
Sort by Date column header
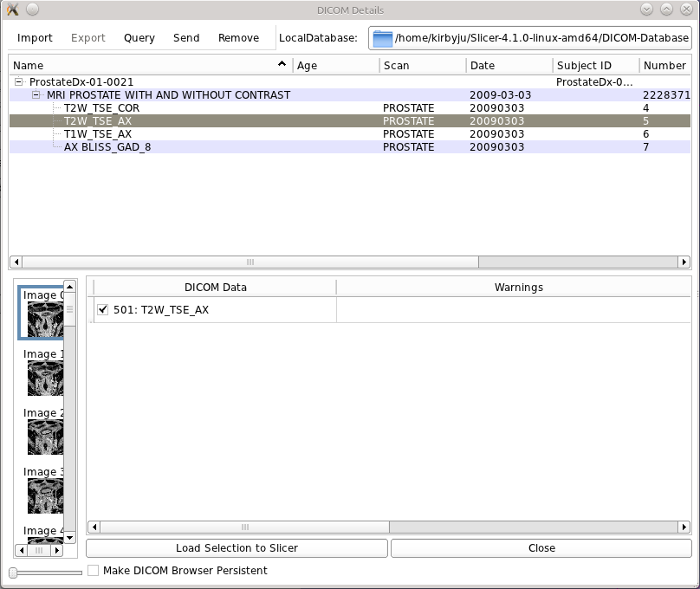pyautogui.click(x=509, y=66)
